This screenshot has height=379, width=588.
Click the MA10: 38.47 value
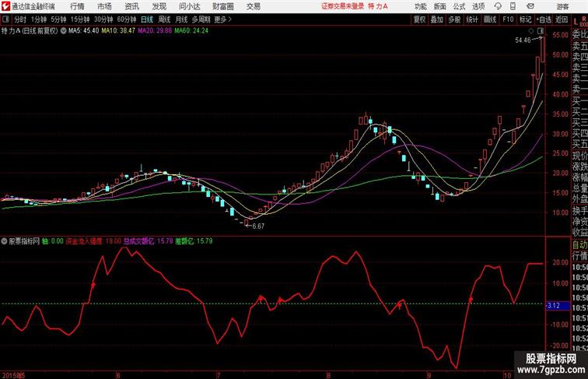pyautogui.click(x=118, y=30)
